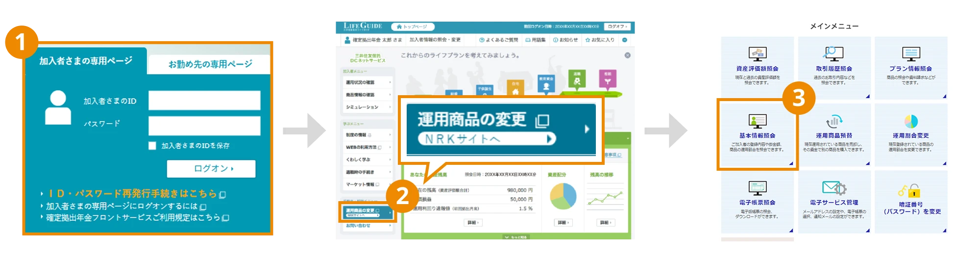Expand シミュレーション in sidebar
Screen dimensions: 980x261
[368, 107]
